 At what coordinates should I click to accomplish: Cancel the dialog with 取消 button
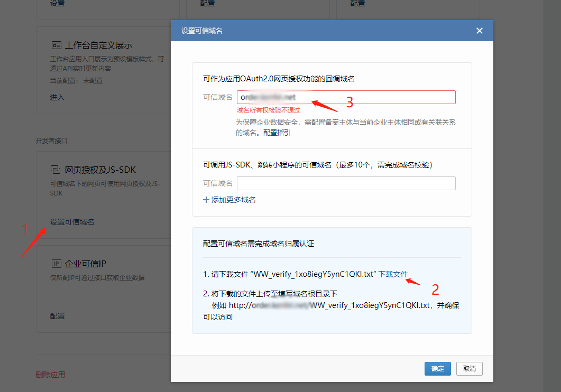point(470,369)
